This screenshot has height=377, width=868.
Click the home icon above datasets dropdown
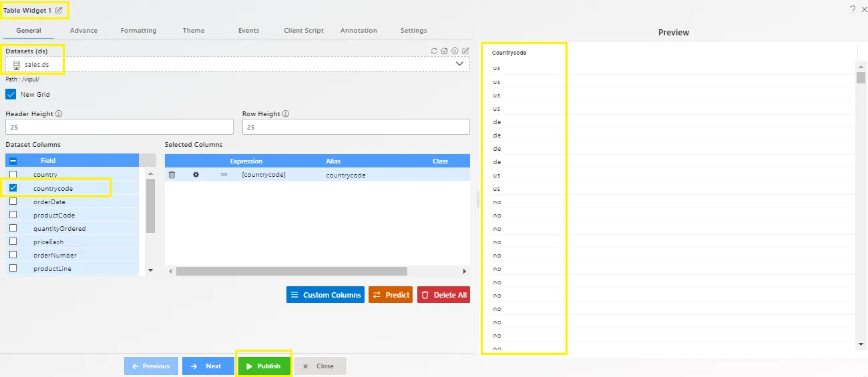tap(444, 51)
